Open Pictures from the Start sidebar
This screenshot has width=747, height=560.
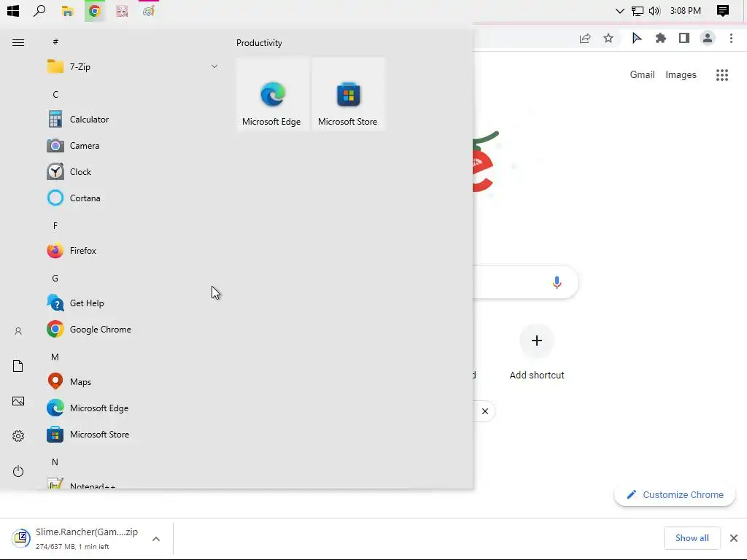pos(18,401)
